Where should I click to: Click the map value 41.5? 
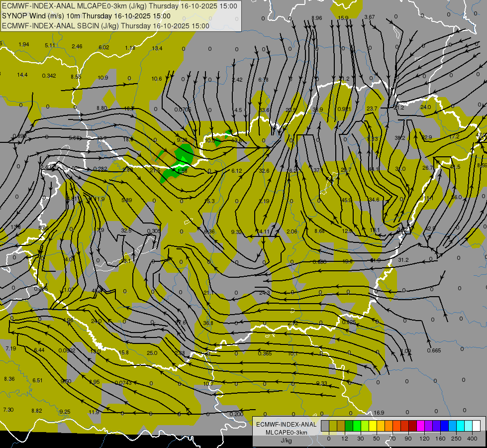[455, 167]
